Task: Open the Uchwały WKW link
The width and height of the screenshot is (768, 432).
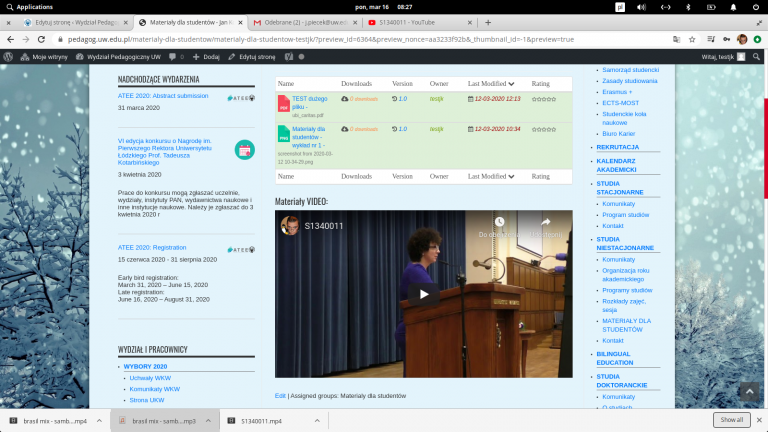Action: point(150,378)
